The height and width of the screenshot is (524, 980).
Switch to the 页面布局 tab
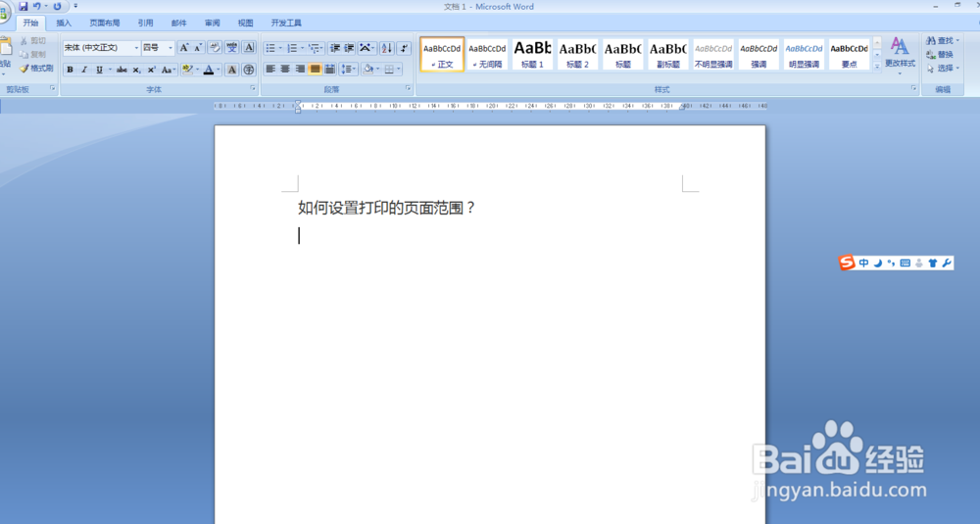[105, 24]
